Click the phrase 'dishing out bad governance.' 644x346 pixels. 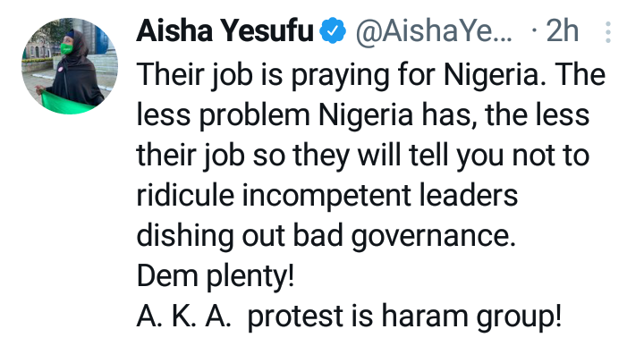coord(326,237)
